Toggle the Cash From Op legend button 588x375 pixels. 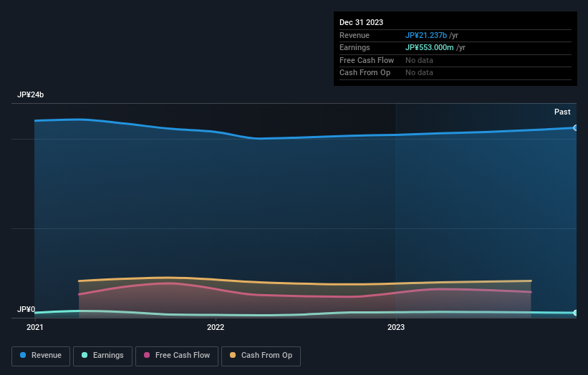[x=261, y=356]
